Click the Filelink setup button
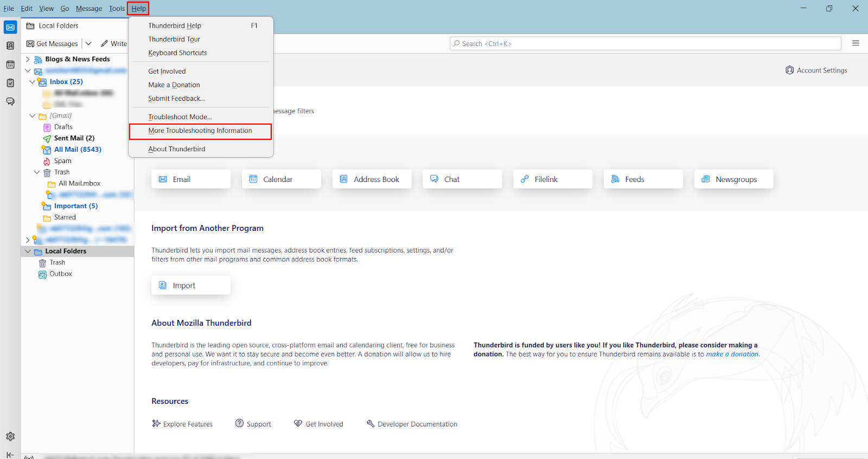Image resolution: width=868 pixels, height=459 pixels. click(x=553, y=179)
